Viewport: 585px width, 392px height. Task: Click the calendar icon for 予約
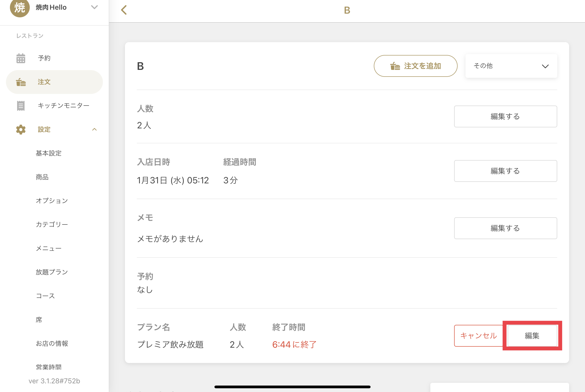tap(21, 58)
